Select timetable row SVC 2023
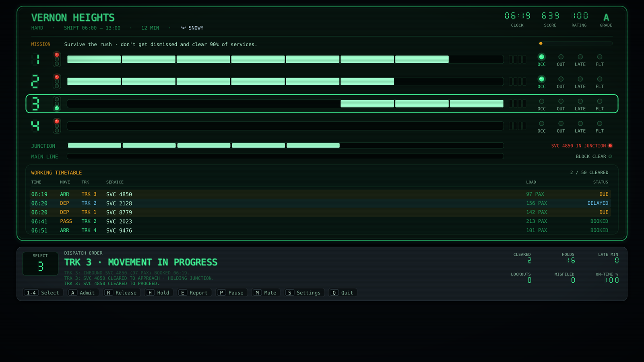The width and height of the screenshot is (644, 362). (x=321, y=221)
